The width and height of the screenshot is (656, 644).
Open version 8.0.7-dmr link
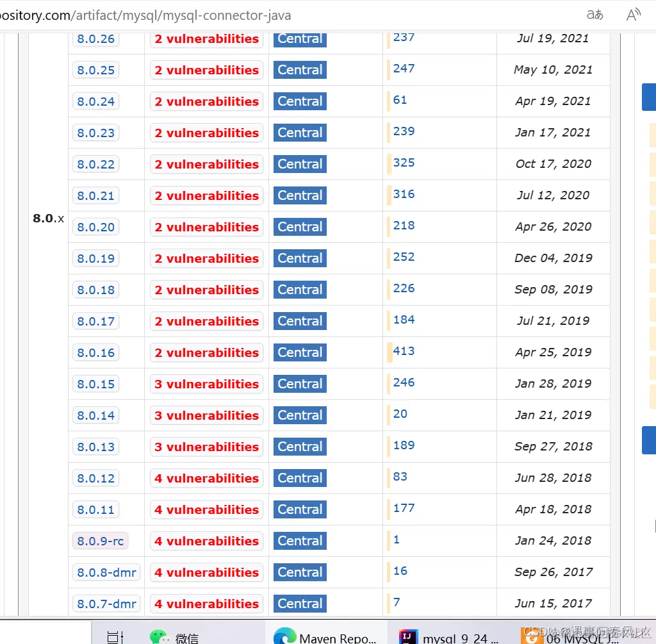tap(107, 604)
